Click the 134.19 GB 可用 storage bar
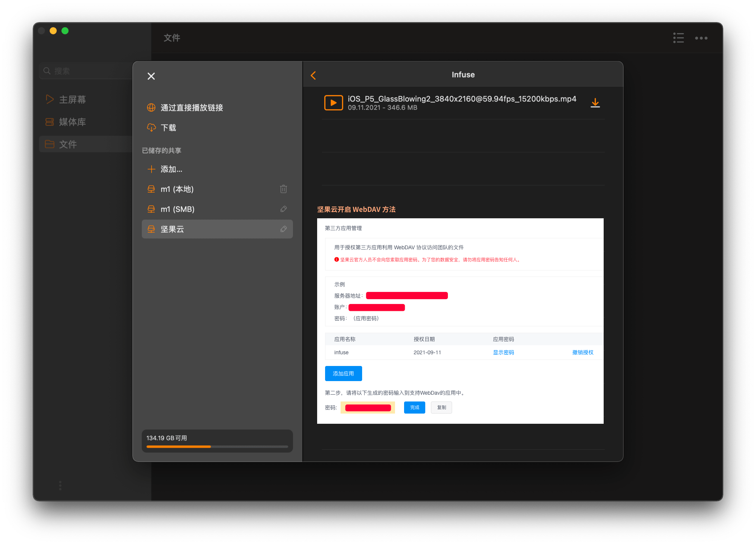The height and width of the screenshot is (545, 756). tap(217, 441)
